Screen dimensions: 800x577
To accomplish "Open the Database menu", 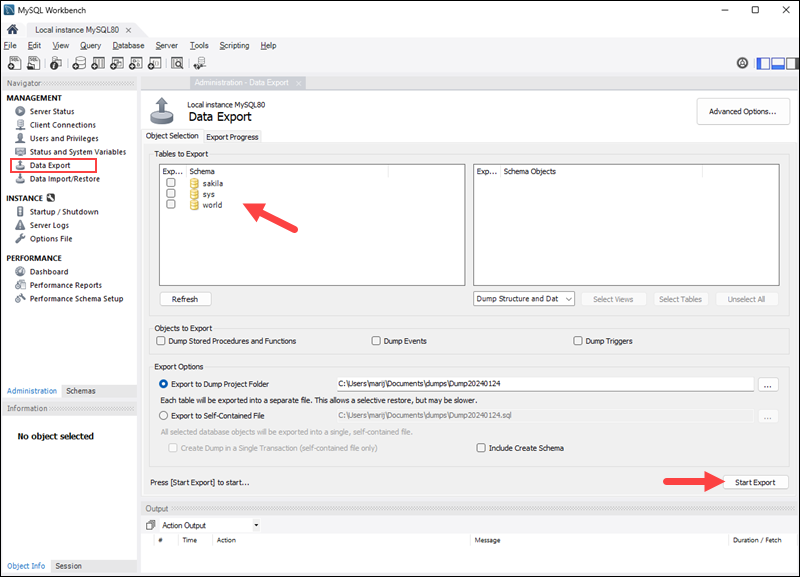I will pyautogui.click(x=128, y=45).
